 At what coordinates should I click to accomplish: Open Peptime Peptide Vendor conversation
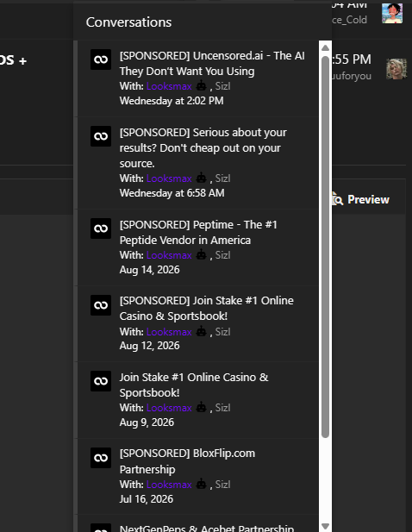click(x=198, y=233)
